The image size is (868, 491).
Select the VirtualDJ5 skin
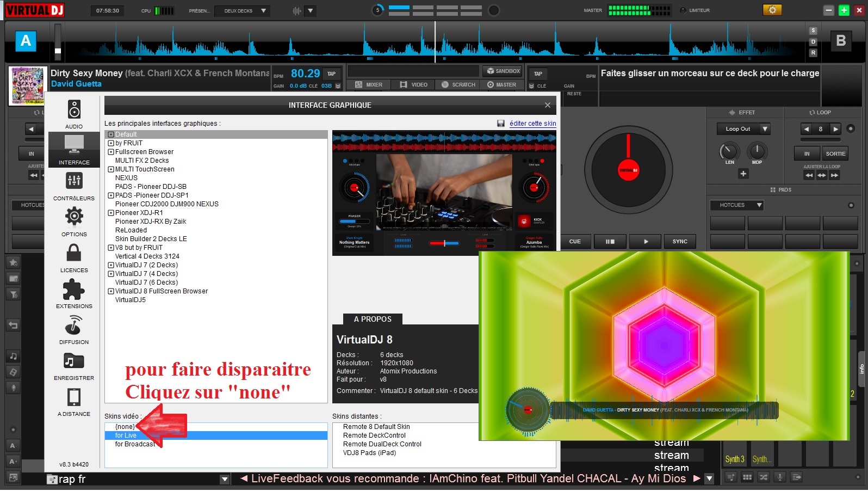click(x=131, y=300)
